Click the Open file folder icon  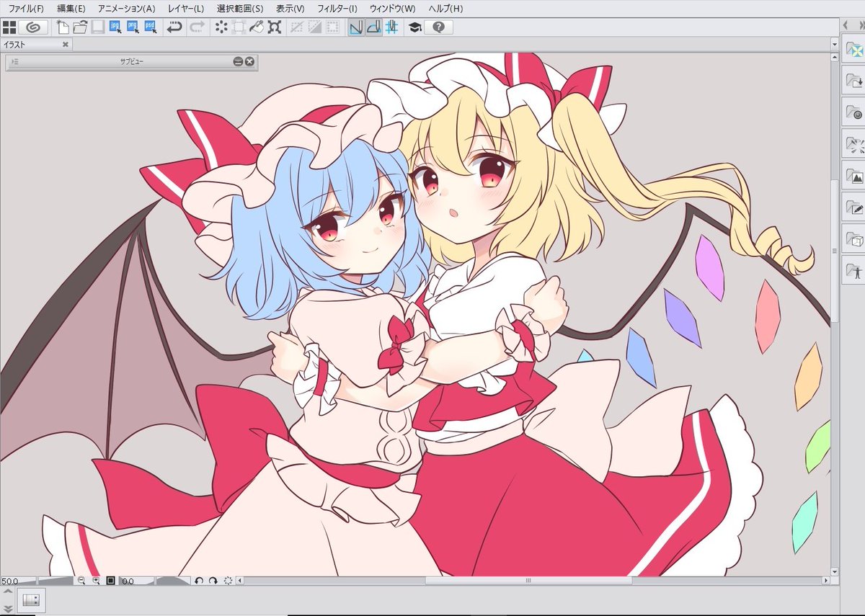tap(80, 27)
